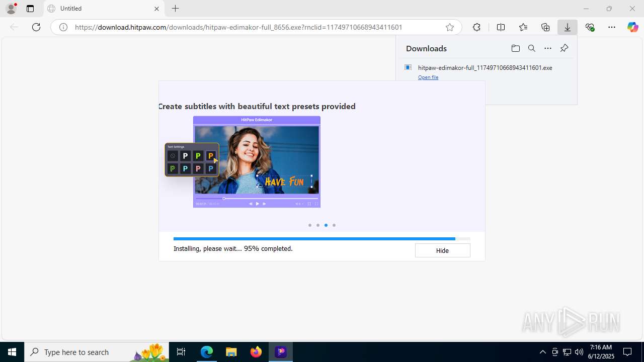Click the Open file link
The height and width of the screenshot is (362, 644).
(x=428, y=77)
